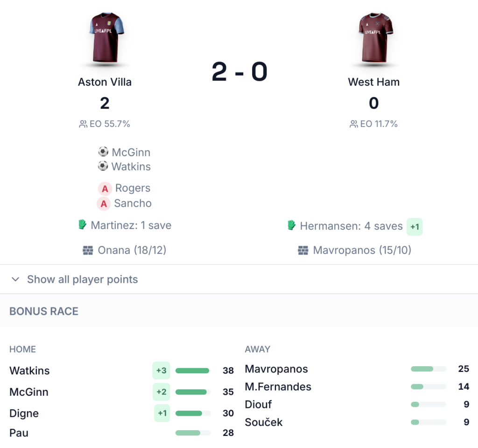The image size is (478, 448).
Task: Click Hermansen's +1 save points badge
Action: pyautogui.click(x=415, y=227)
